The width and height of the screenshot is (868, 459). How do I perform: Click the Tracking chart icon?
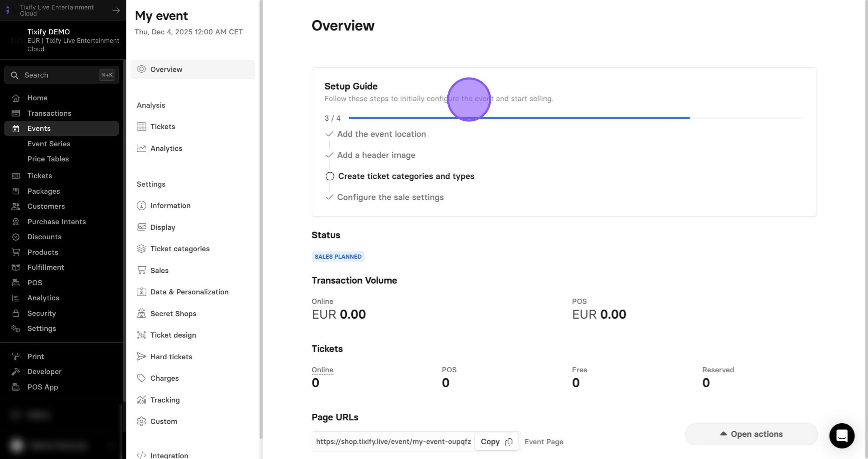click(141, 400)
